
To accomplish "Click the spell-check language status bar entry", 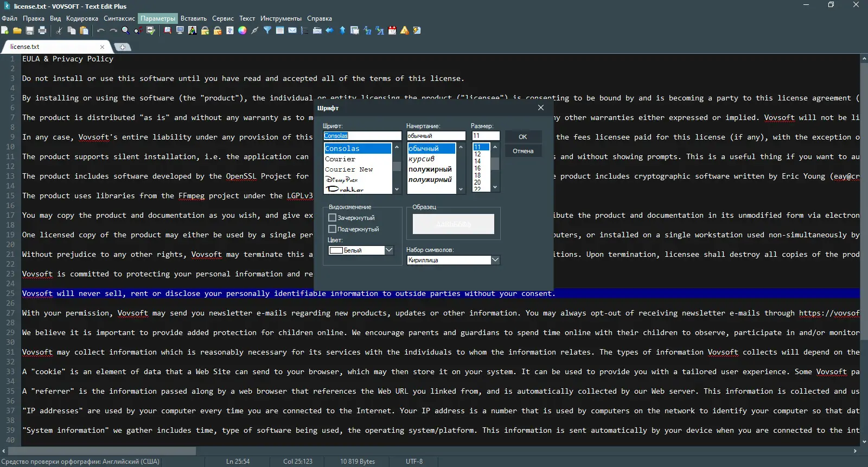I will click(80, 462).
